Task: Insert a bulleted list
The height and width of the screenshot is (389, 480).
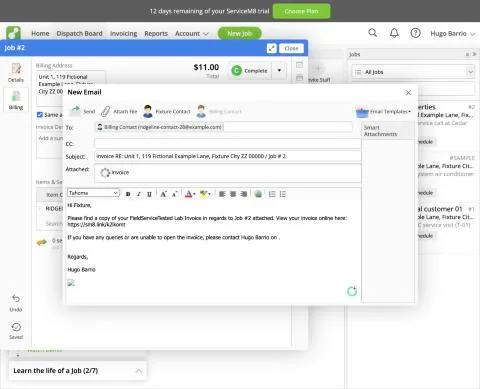Action: pyautogui.click(x=283, y=194)
